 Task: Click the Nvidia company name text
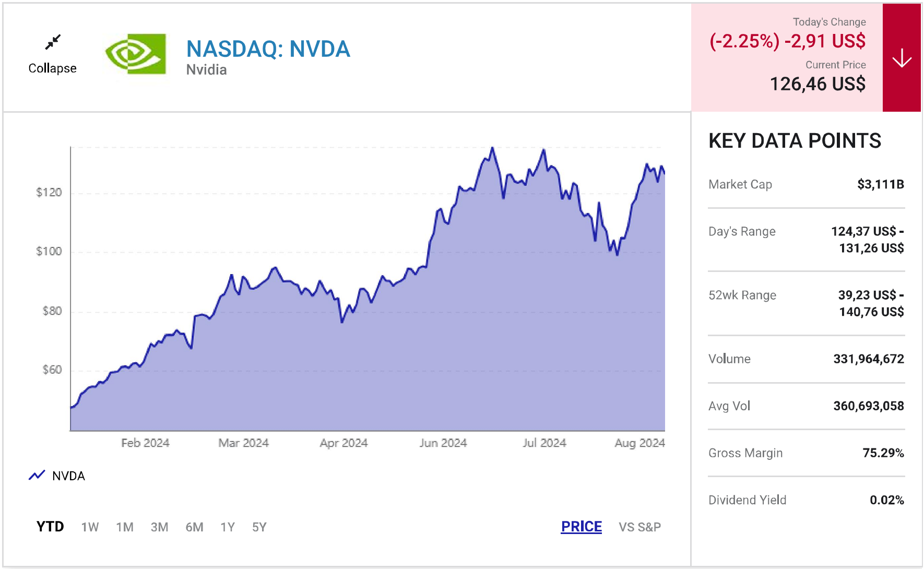pos(207,70)
